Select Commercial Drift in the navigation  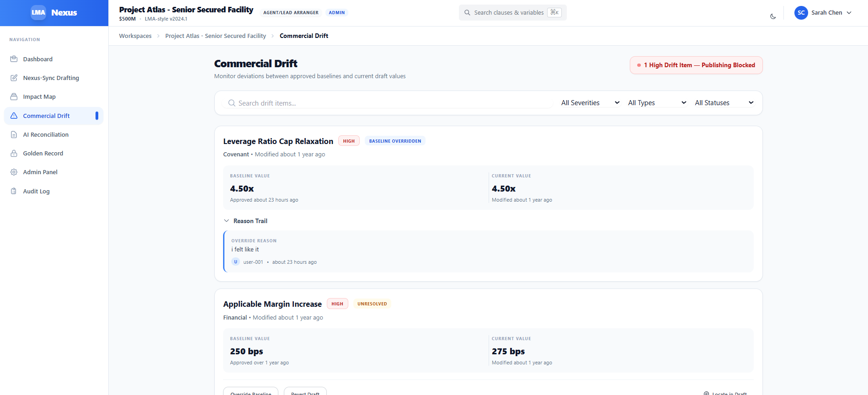coord(46,116)
